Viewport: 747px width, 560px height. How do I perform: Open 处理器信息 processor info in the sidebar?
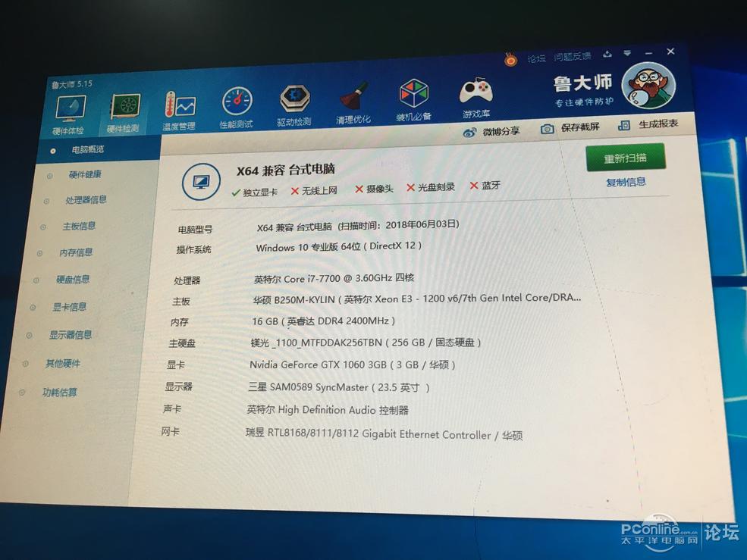86,199
